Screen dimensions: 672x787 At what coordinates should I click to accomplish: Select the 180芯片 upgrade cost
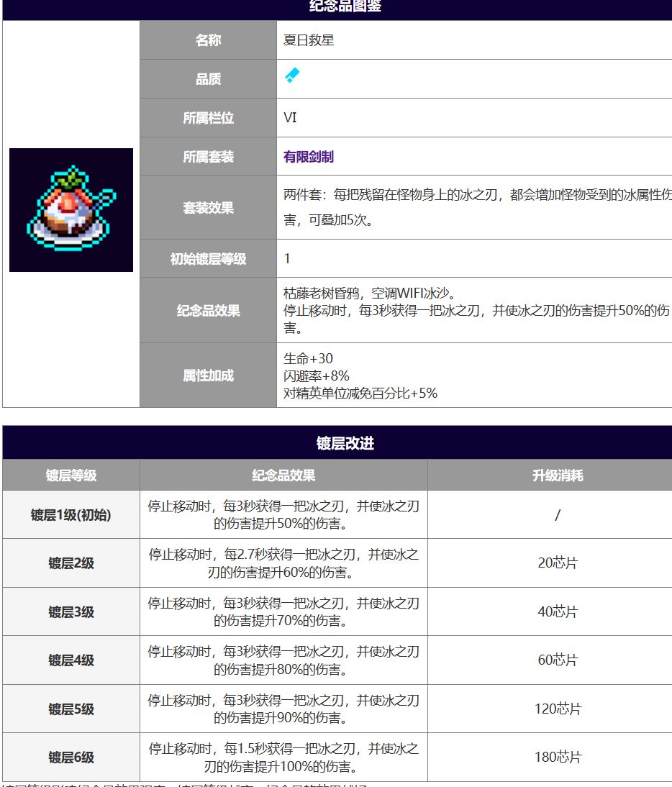tap(558, 757)
